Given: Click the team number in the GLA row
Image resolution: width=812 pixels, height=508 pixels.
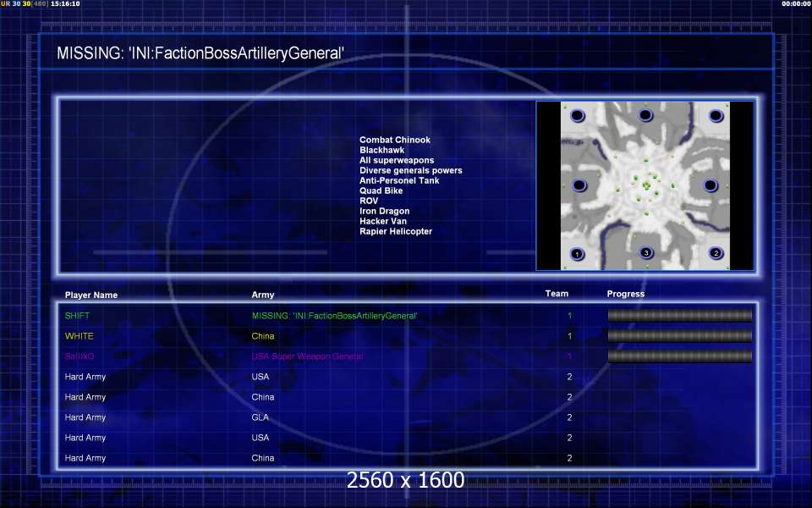Looking at the screenshot, I should coord(569,417).
